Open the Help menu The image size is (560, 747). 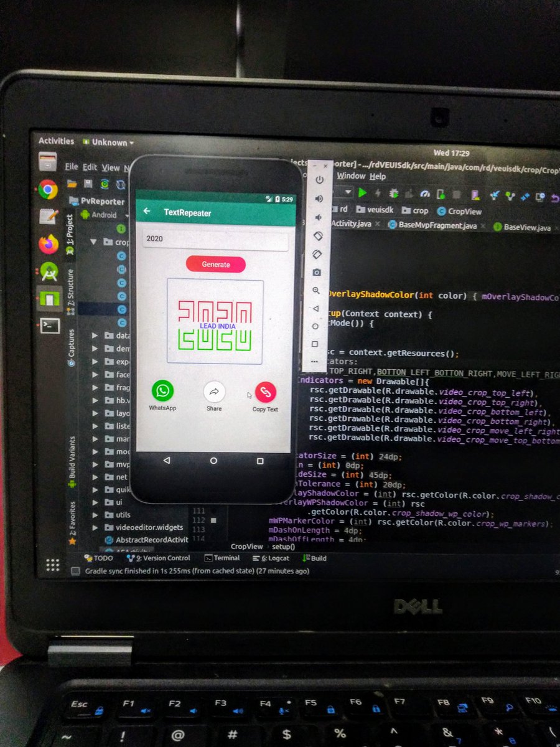click(378, 177)
